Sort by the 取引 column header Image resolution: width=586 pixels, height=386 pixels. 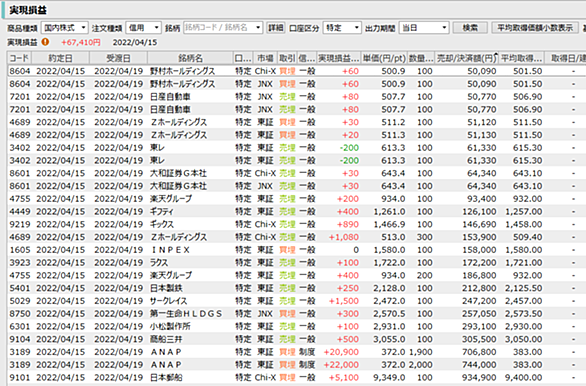click(x=287, y=58)
